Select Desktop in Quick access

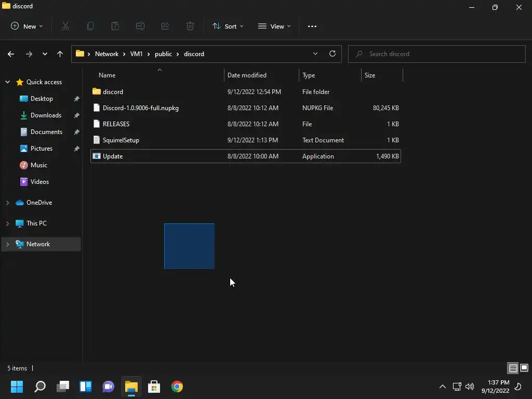pos(42,98)
